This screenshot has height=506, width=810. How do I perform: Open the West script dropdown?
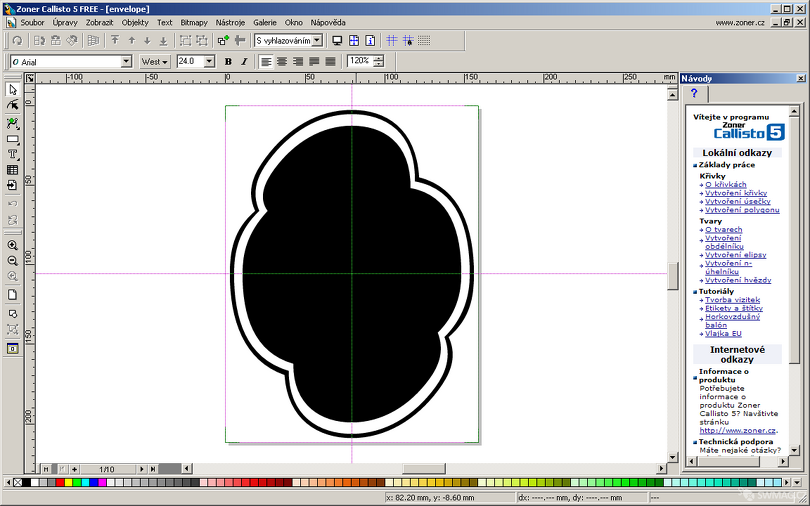click(x=154, y=62)
